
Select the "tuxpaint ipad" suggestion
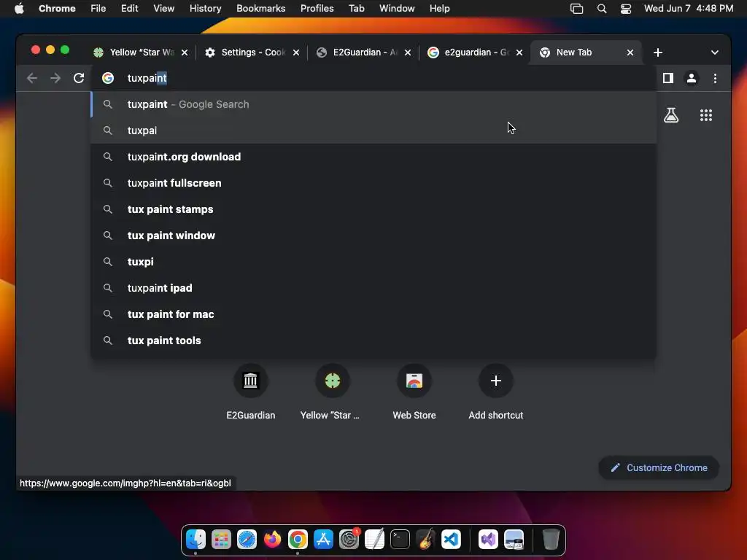374,288
